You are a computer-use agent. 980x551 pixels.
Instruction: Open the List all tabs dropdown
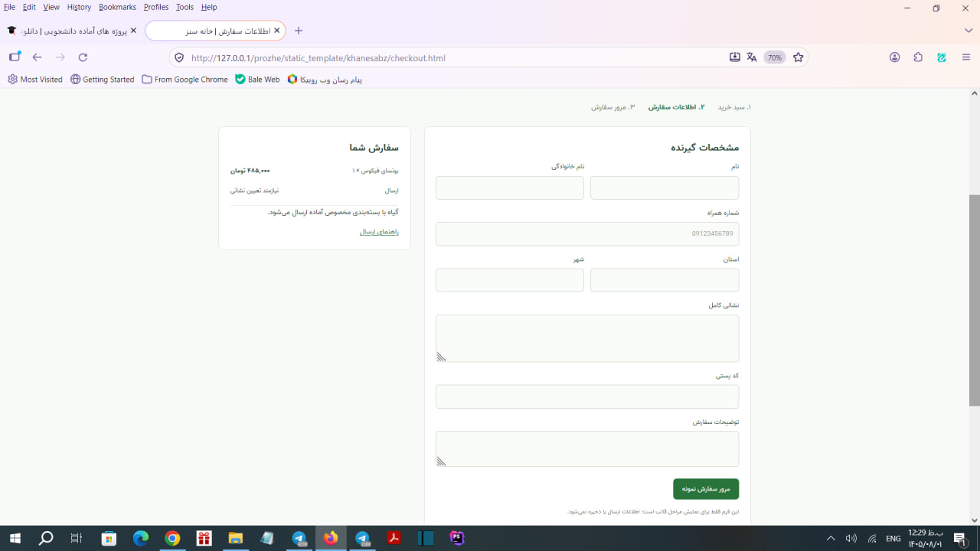969,31
